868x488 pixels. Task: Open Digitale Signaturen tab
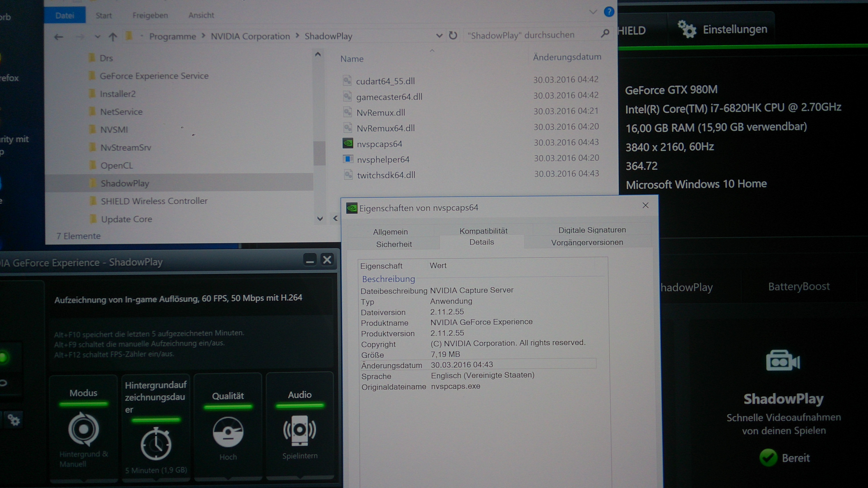[592, 230]
